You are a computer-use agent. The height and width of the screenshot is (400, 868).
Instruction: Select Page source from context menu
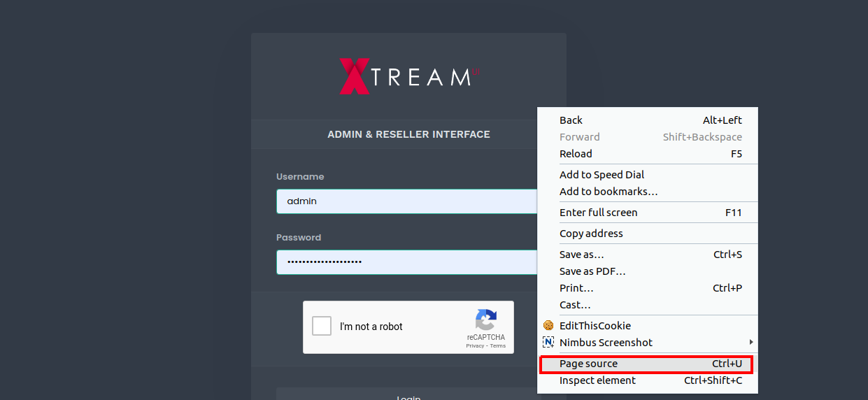click(x=588, y=364)
